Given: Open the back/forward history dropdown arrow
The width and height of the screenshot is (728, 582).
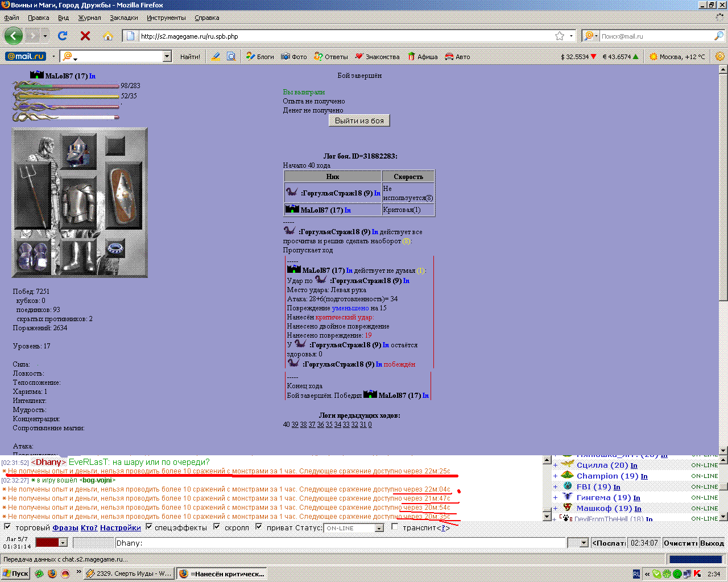Looking at the screenshot, I should click(45, 36).
